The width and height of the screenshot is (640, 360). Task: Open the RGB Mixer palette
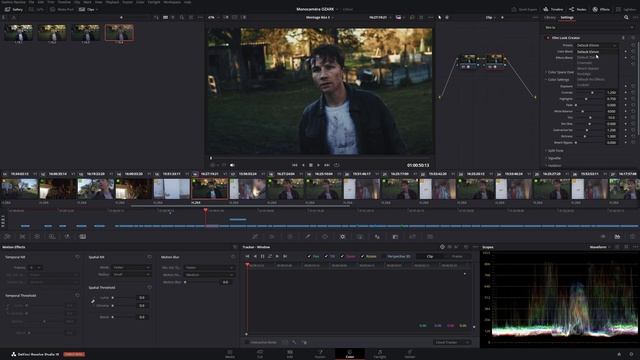[67, 236]
